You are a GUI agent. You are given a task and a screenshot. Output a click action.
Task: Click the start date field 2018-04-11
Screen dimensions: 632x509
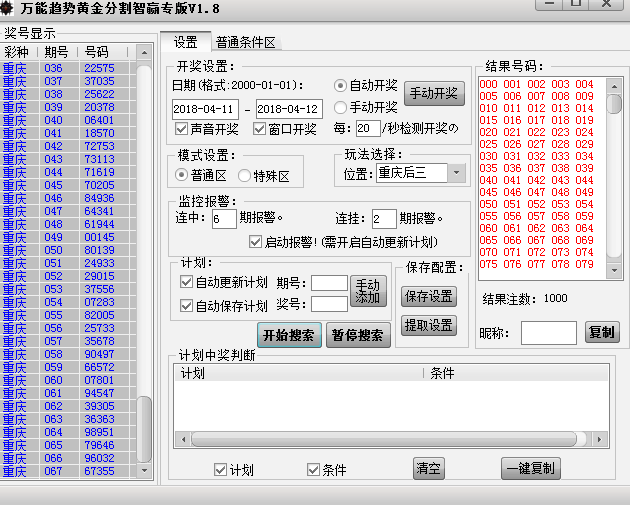[x=205, y=109]
